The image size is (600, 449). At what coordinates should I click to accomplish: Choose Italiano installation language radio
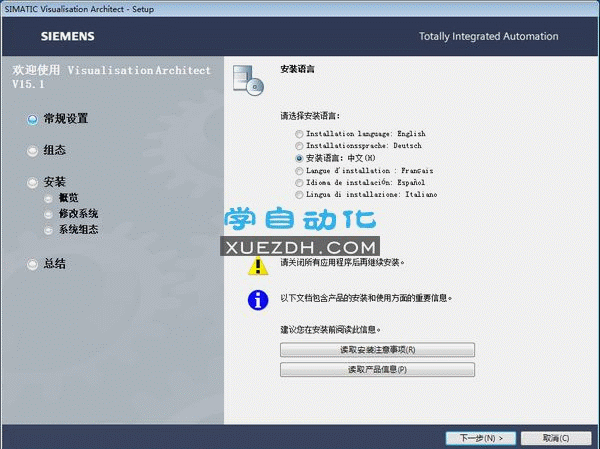coord(299,195)
